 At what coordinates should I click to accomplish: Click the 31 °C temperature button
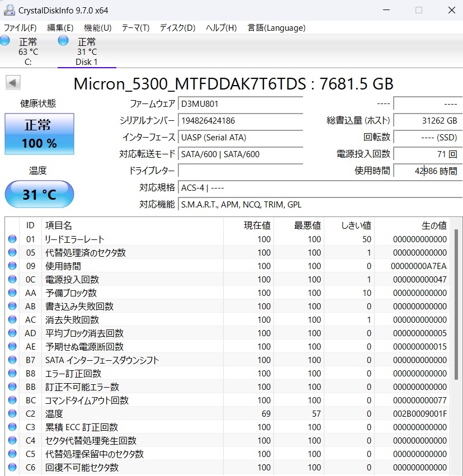[40, 194]
